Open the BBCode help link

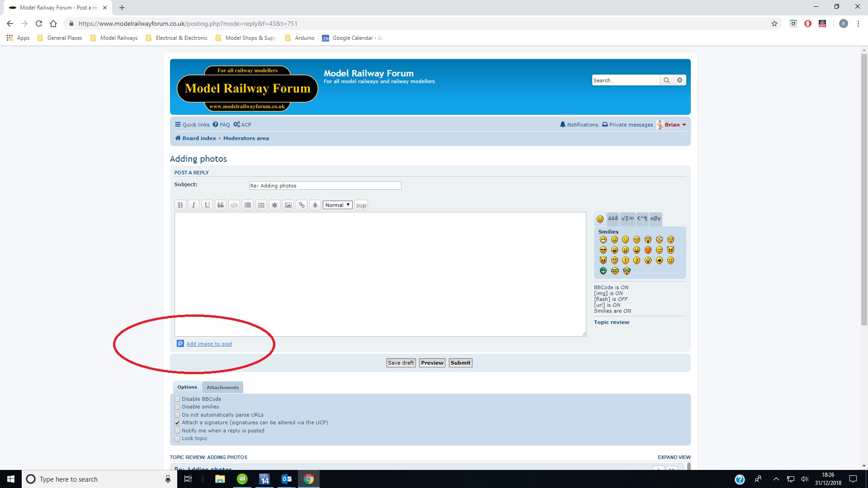(x=604, y=287)
